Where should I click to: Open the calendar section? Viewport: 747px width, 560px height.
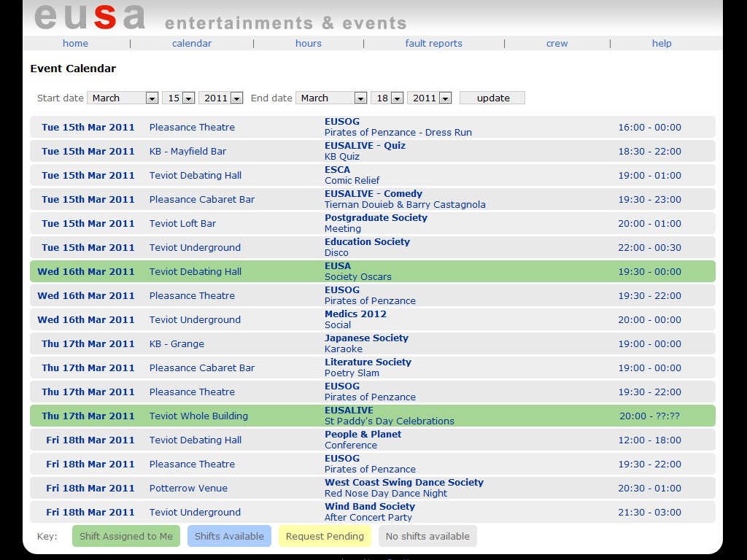191,43
